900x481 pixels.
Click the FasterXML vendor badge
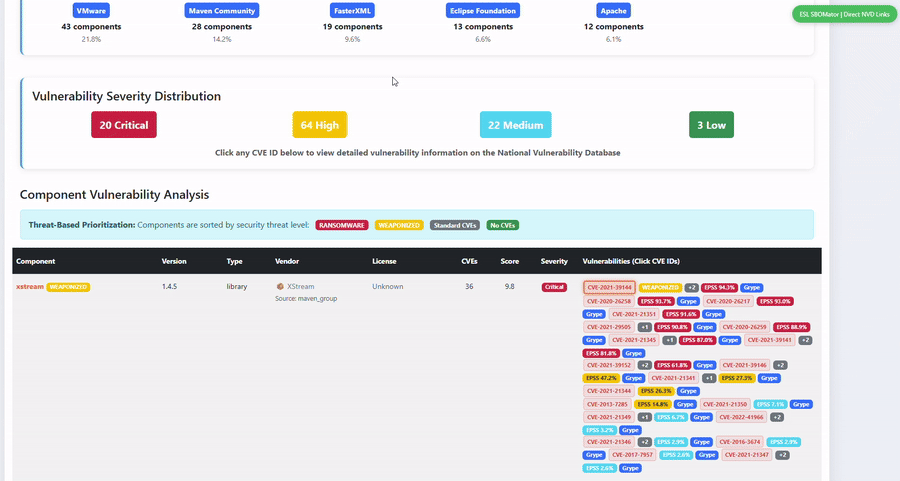pos(352,10)
